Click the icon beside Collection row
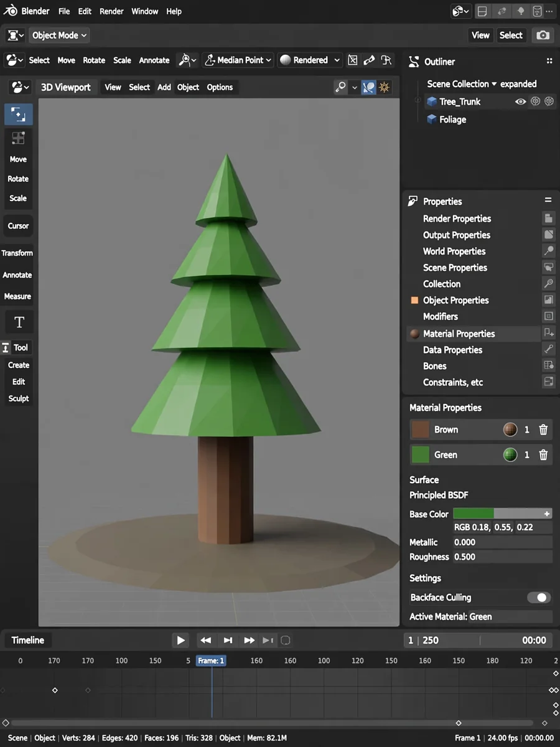 548,283
